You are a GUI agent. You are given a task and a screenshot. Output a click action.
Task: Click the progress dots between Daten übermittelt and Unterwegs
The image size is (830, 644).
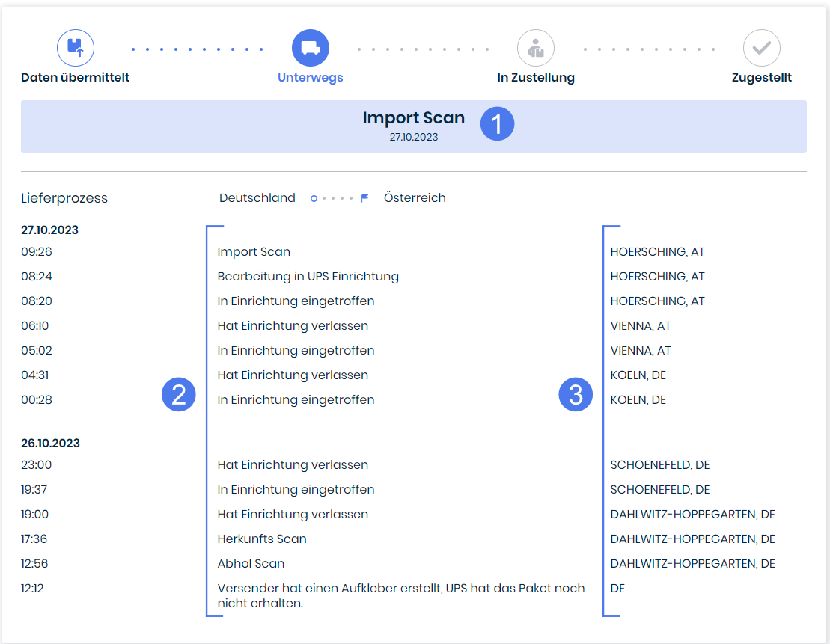197,49
